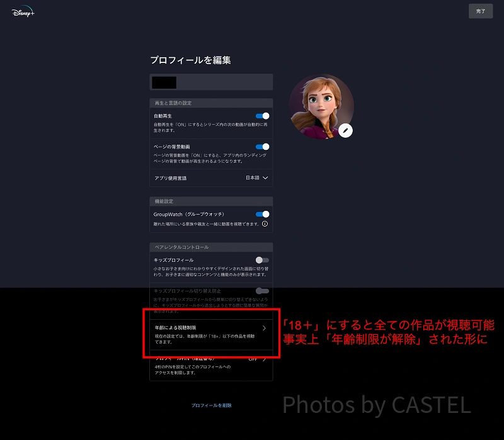This screenshot has width=504, height=440.
Task: Click the プロフィールを削除 link
Action: coord(211,405)
